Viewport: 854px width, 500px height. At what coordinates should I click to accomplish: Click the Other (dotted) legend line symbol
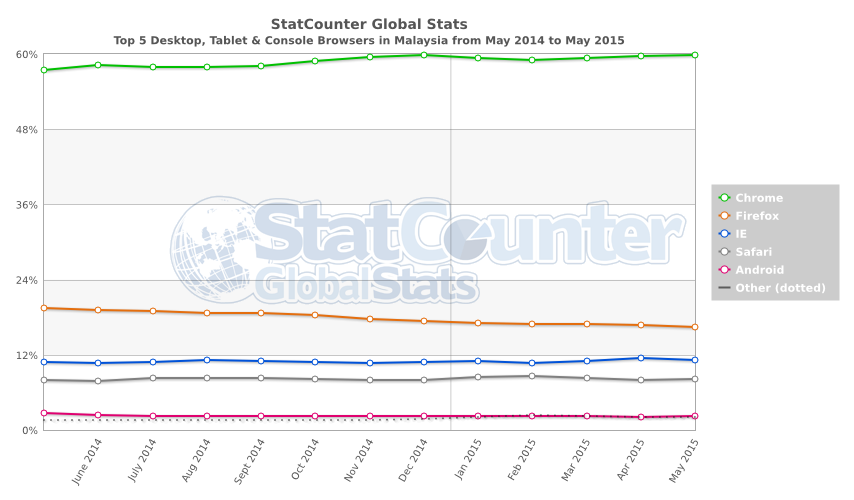tap(725, 288)
